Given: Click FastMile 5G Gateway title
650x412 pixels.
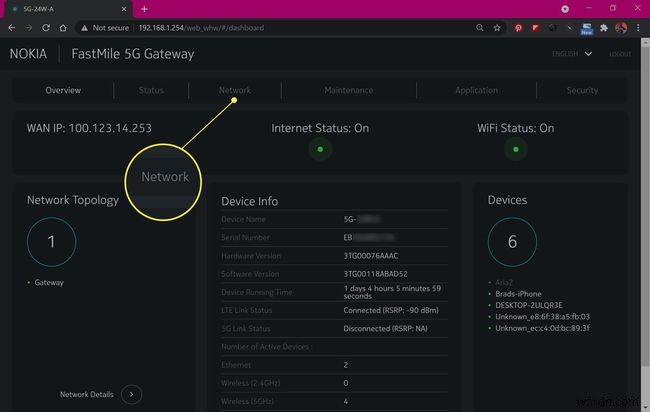Looking at the screenshot, I should click(x=133, y=54).
